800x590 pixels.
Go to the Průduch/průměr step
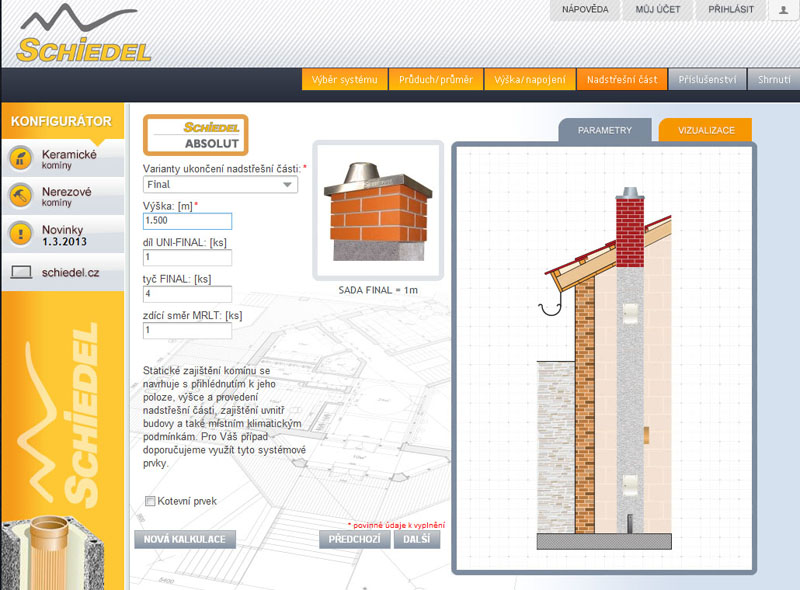point(436,80)
